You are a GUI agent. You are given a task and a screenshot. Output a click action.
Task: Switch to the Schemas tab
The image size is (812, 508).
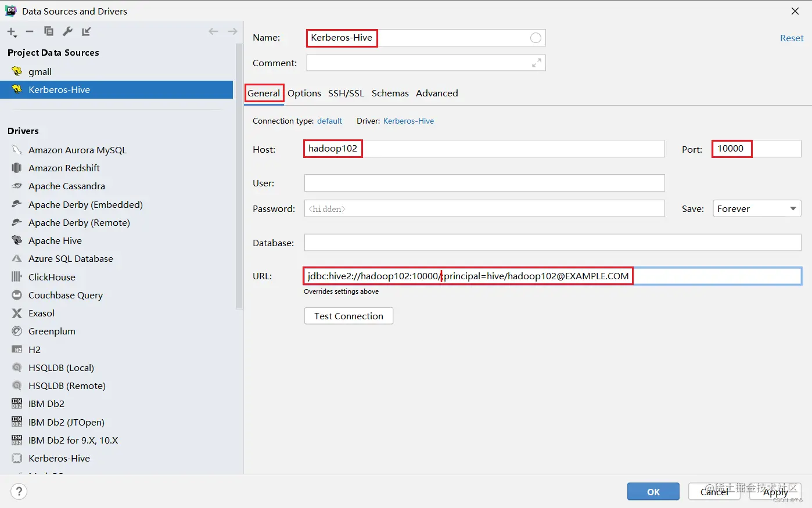point(390,93)
